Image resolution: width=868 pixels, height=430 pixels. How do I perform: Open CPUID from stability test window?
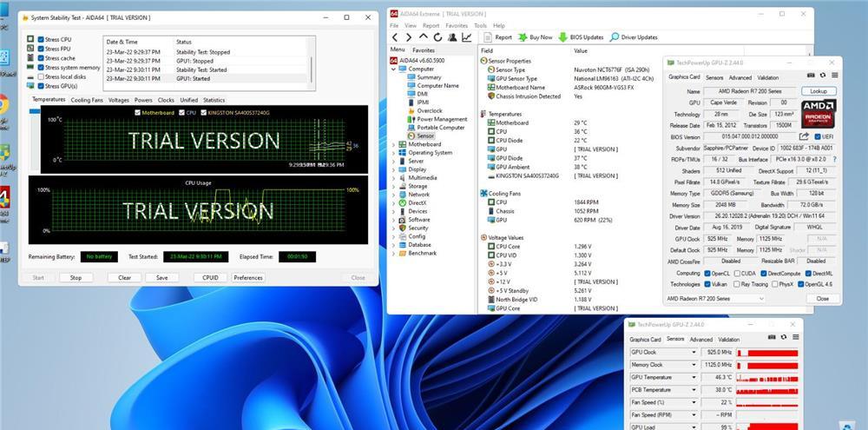210,278
